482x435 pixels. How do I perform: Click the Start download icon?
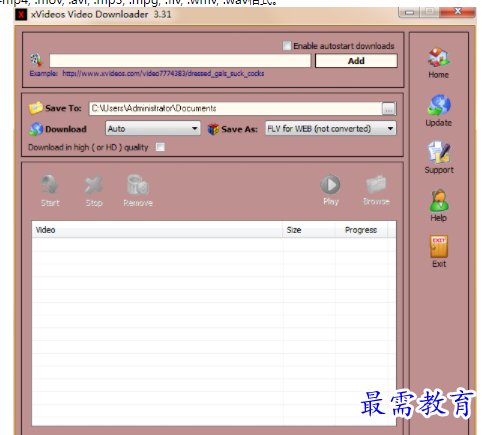click(50, 184)
